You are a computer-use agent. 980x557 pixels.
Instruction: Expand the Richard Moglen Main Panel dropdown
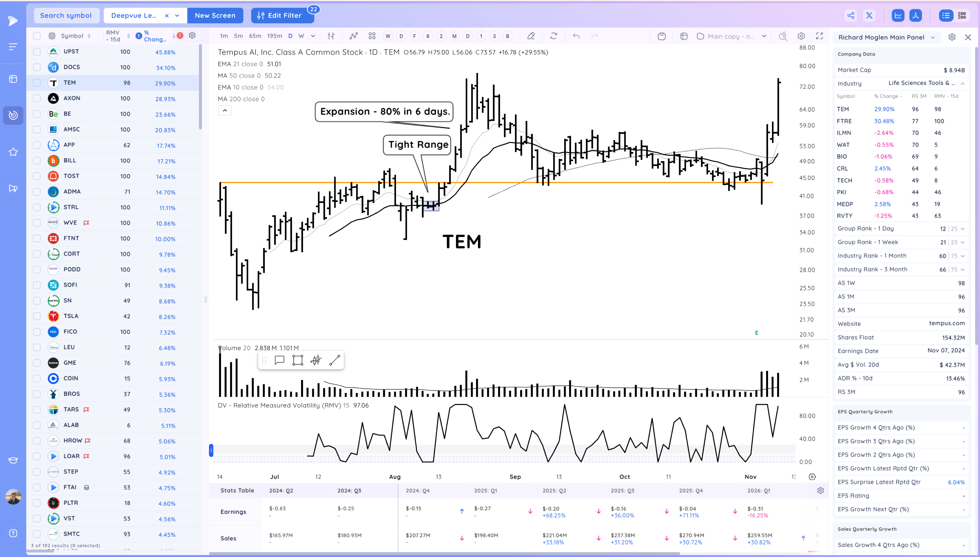933,38
